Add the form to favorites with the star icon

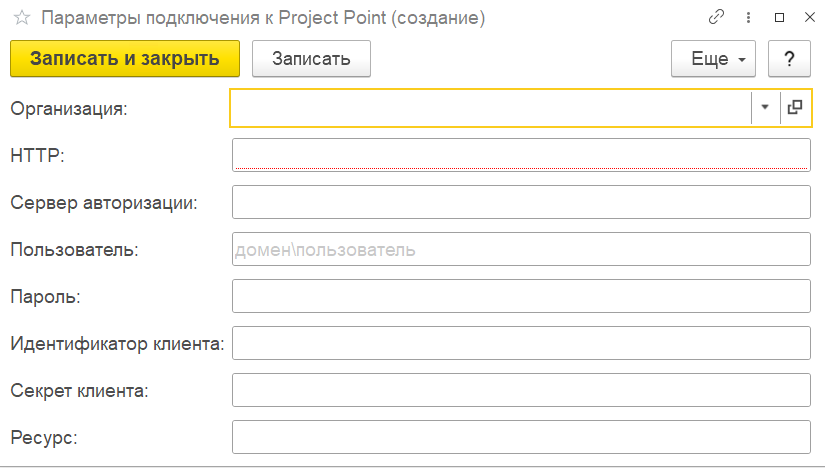point(21,18)
